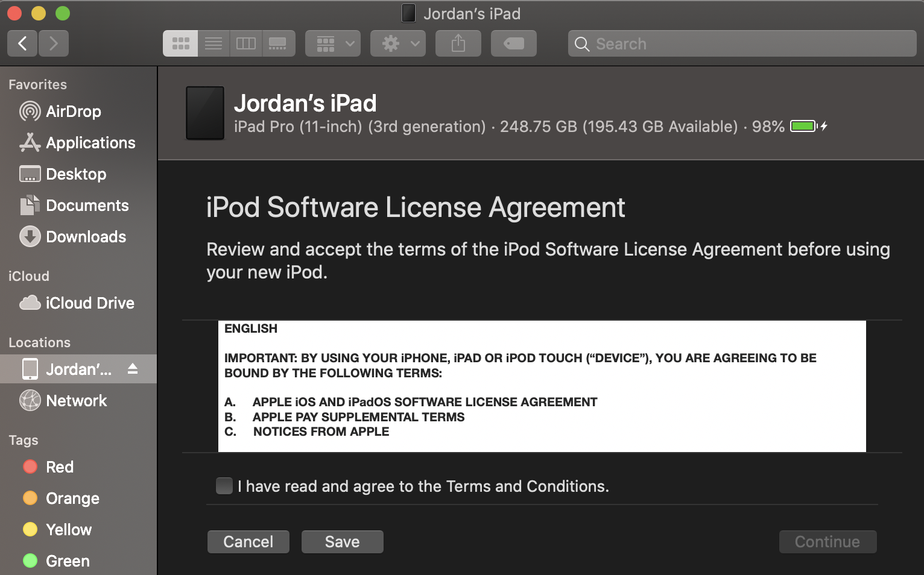Select Jordan's iPad in sidebar Locations

(78, 369)
